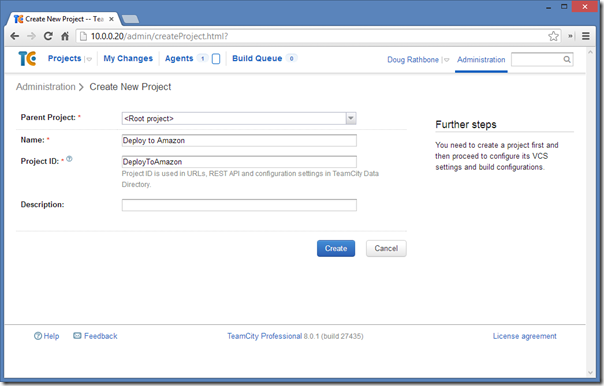This screenshot has height=386, width=604.
Task: Open My Changes page
Action: [x=128, y=58]
